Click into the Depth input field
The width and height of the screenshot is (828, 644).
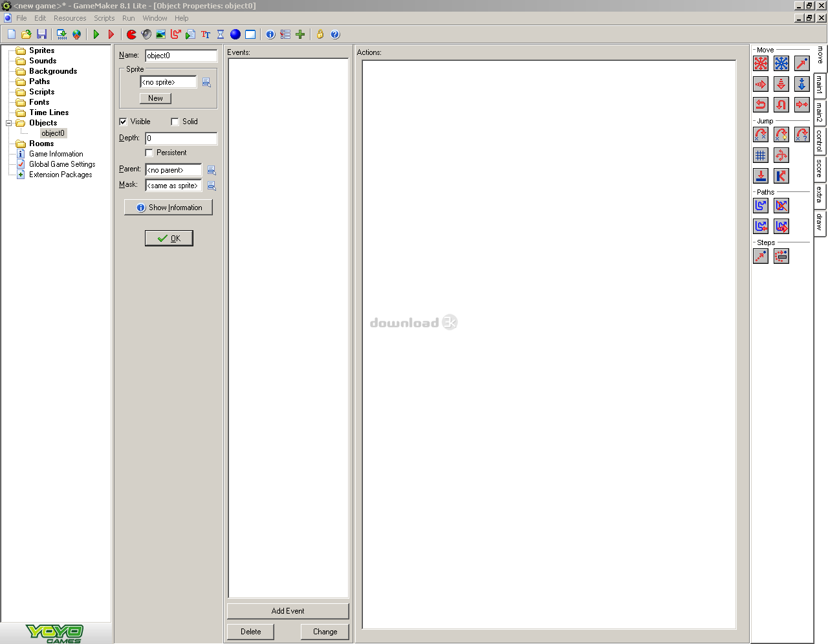(x=181, y=138)
